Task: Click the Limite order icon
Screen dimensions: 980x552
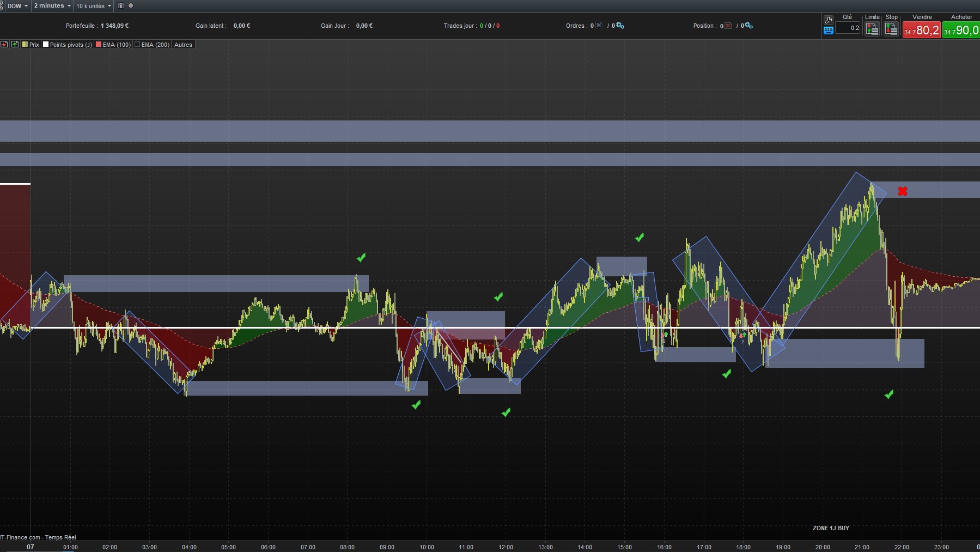Action: (872, 29)
